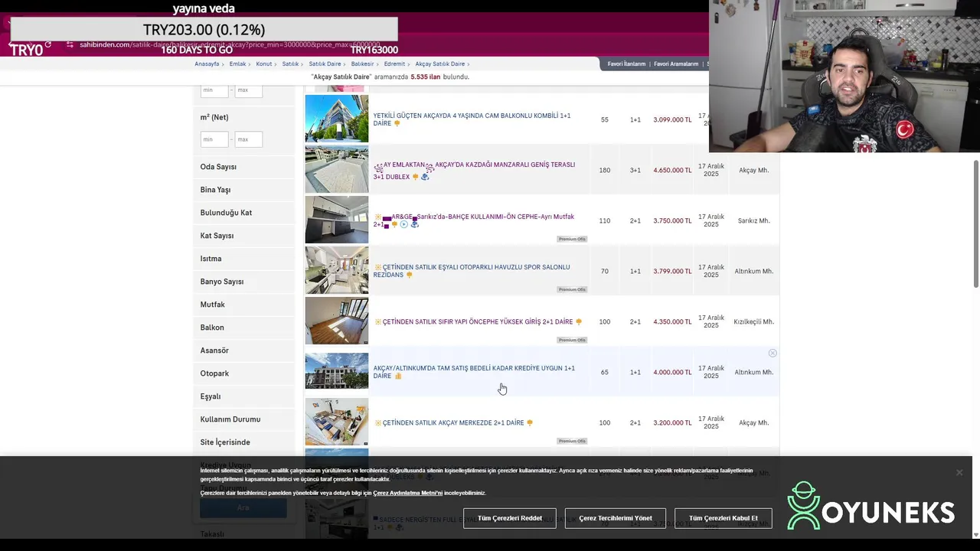Open Çerez Tercihlerimi Yönet button
980x551 pixels.
coord(616,518)
